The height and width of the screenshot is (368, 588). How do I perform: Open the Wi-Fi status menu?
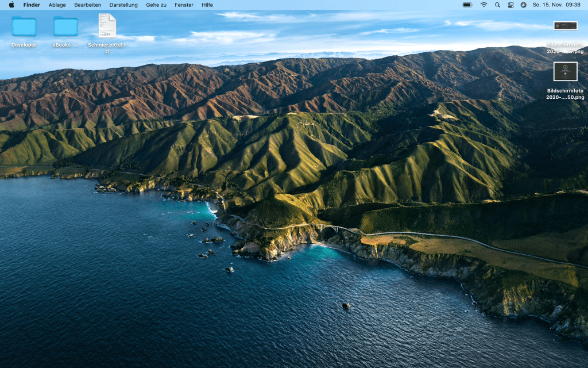[x=483, y=5]
